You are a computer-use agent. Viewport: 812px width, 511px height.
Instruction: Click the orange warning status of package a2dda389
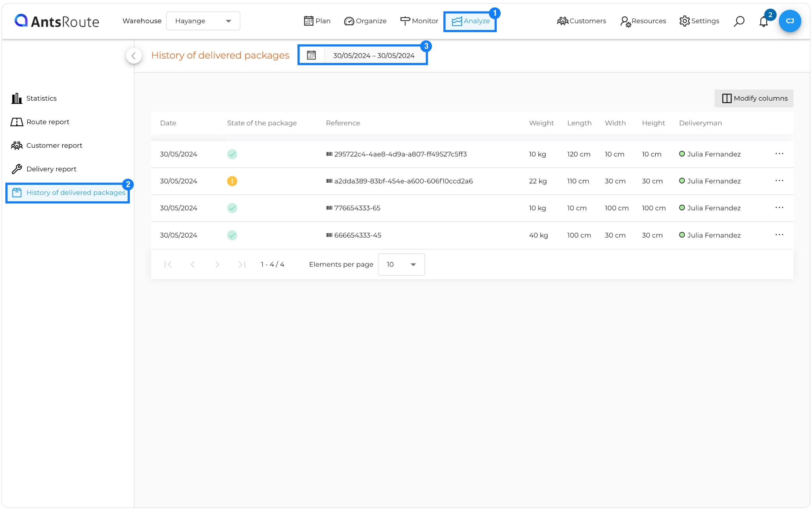[232, 181]
